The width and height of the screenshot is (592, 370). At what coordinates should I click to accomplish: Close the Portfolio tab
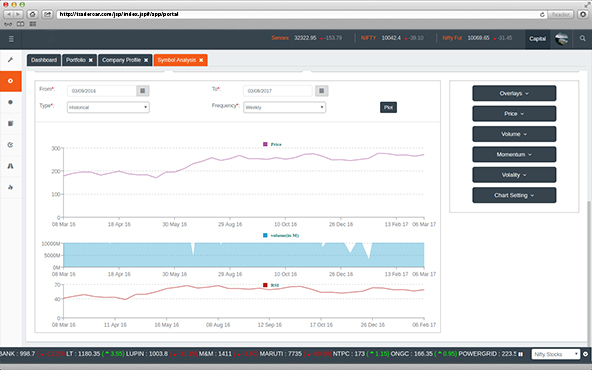pyautogui.click(x=91, y=60)
